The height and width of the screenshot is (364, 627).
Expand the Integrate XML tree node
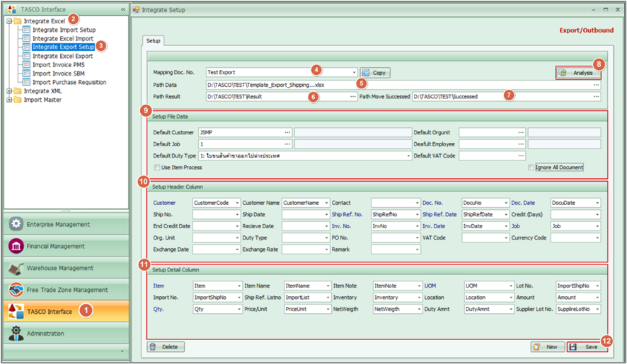click(8, 91)
